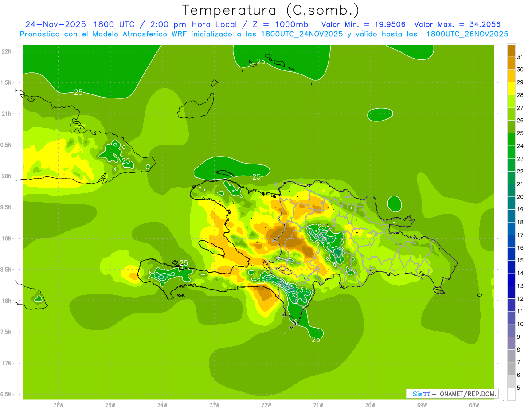Image resolution: width=532 pixels, height=411 pixels.
Task: Click valid-until time '1800UTC_26NOV2025'
Action: (x=467, y=34)
